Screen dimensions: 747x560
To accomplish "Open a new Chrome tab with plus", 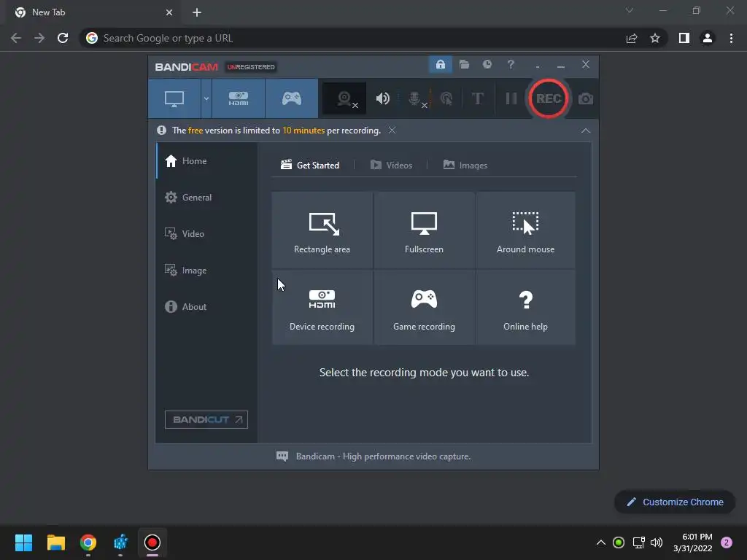I will 197,12.
